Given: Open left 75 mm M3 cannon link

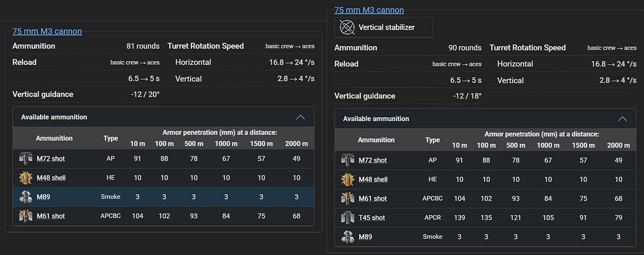Looking at the screenshot, I should coord(47,31).
